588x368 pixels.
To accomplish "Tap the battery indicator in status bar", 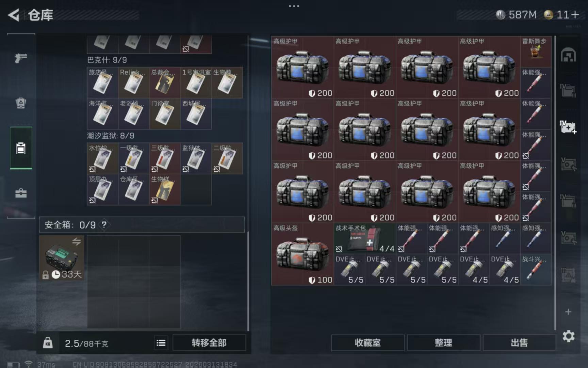I will 14,365.
